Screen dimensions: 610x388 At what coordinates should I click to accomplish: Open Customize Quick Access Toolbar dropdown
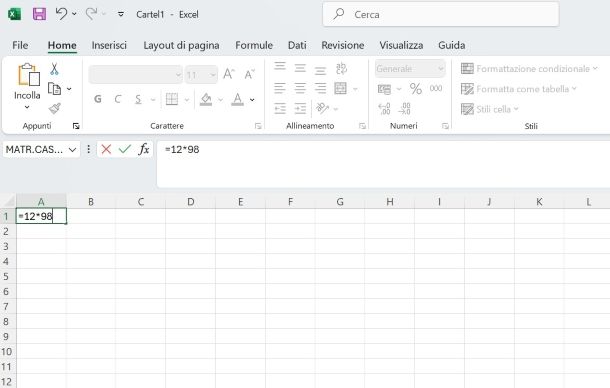point(121,14)
